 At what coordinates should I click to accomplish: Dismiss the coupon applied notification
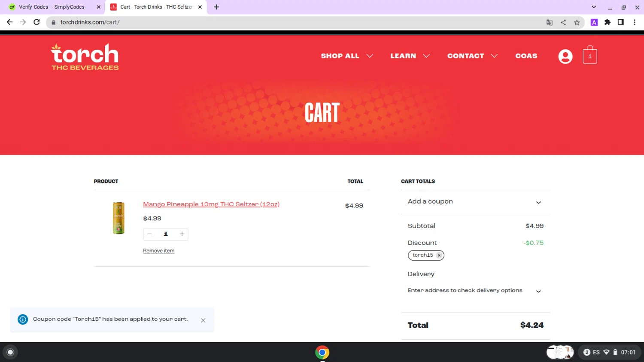tap(203, 320)
